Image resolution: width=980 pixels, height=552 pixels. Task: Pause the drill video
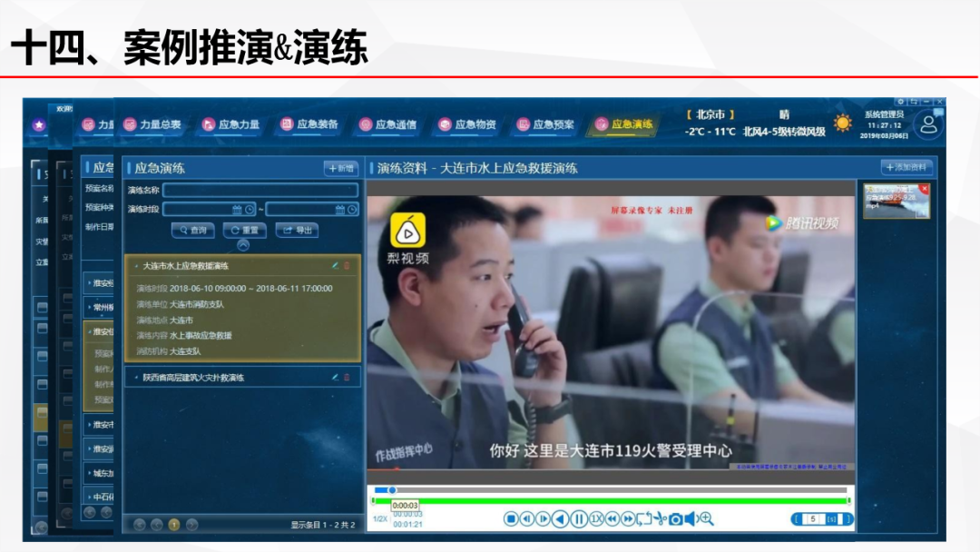(579, 519)
